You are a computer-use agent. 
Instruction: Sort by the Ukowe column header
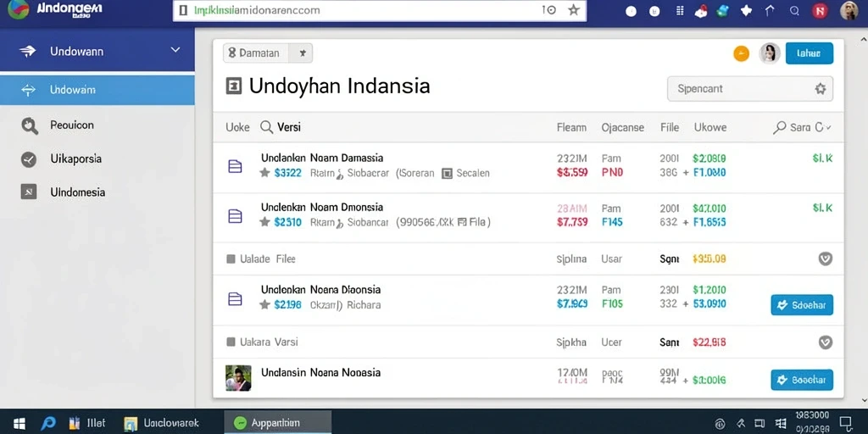tap(710, 127)
